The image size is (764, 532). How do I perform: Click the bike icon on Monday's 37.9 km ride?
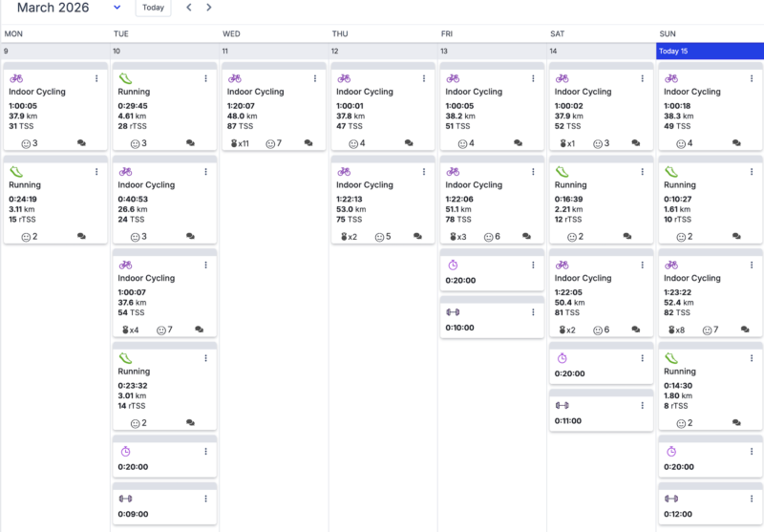point(16,78)
